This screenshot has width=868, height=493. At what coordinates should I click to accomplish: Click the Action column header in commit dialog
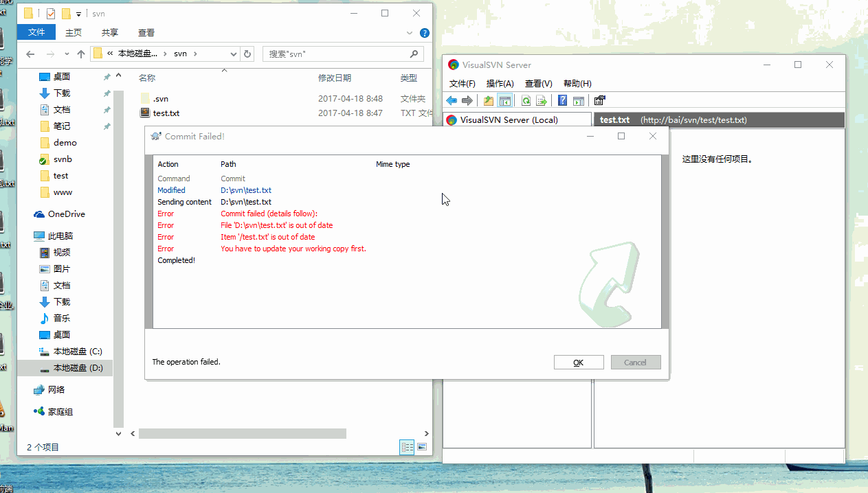point(168,164)
